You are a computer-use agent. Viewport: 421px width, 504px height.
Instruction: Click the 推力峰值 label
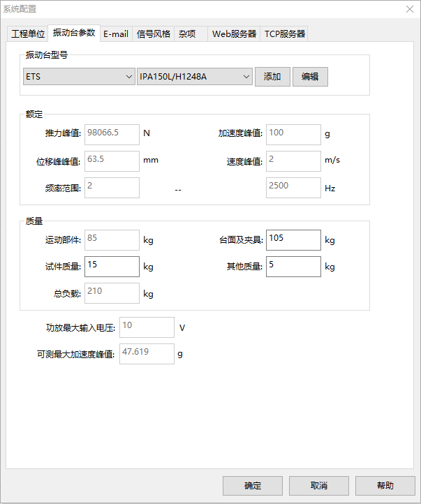(63, 133)
